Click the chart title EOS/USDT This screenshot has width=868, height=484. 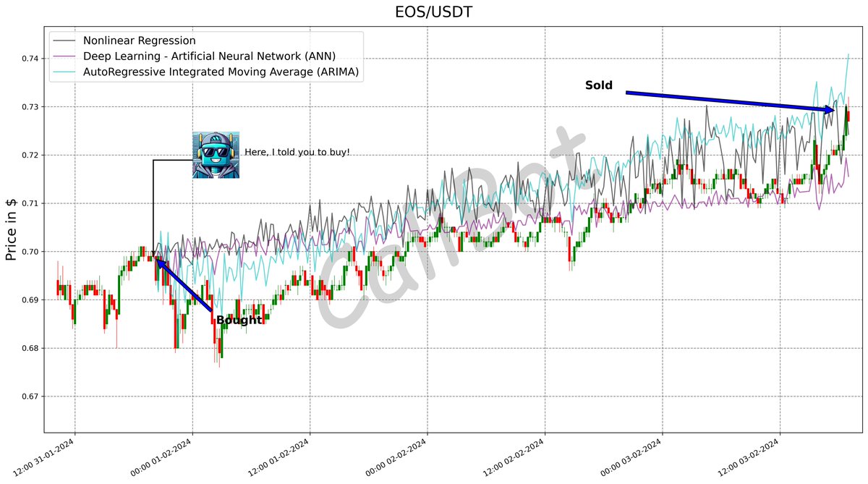tap(434, 12)
